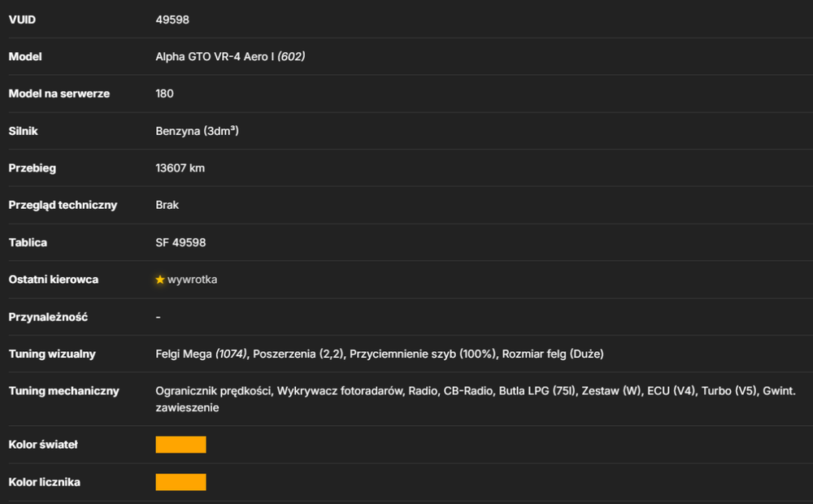Click the Ostatni kierowca row label
Viewport: 813px width, 504px height.
tap(54, 280)
